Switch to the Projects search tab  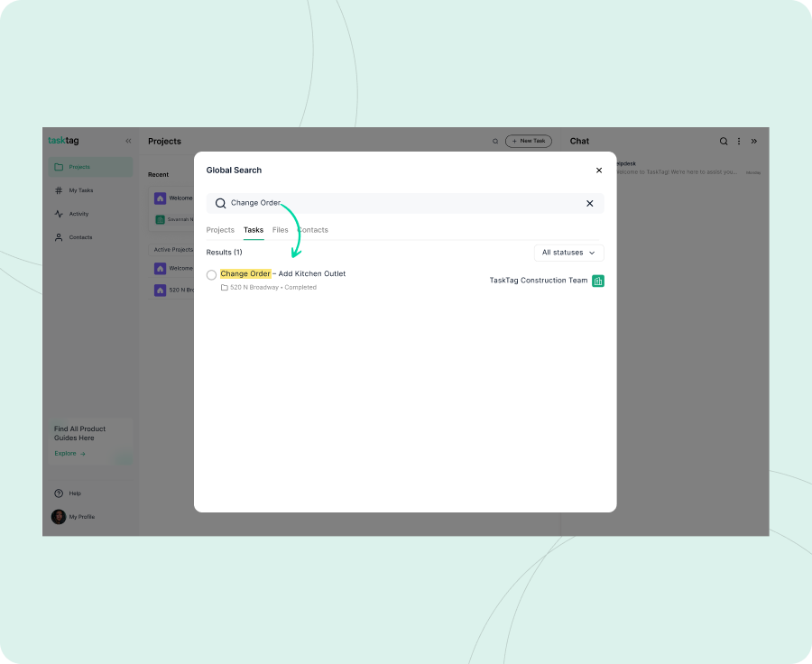click(220, 230)
